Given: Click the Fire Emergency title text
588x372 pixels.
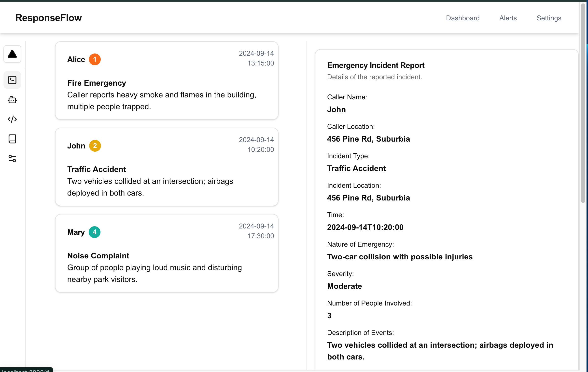Looking at the screenshot, I should coord(97,83).
